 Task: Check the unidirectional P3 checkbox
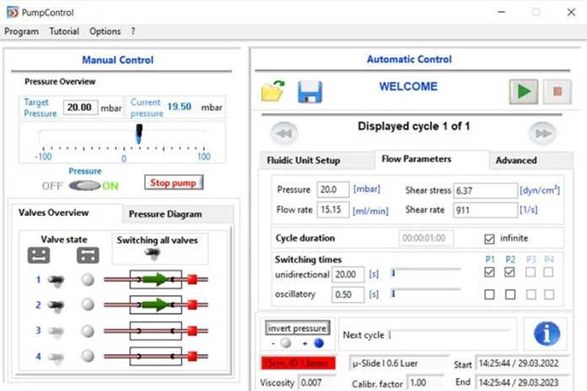[x=530, y=272]
